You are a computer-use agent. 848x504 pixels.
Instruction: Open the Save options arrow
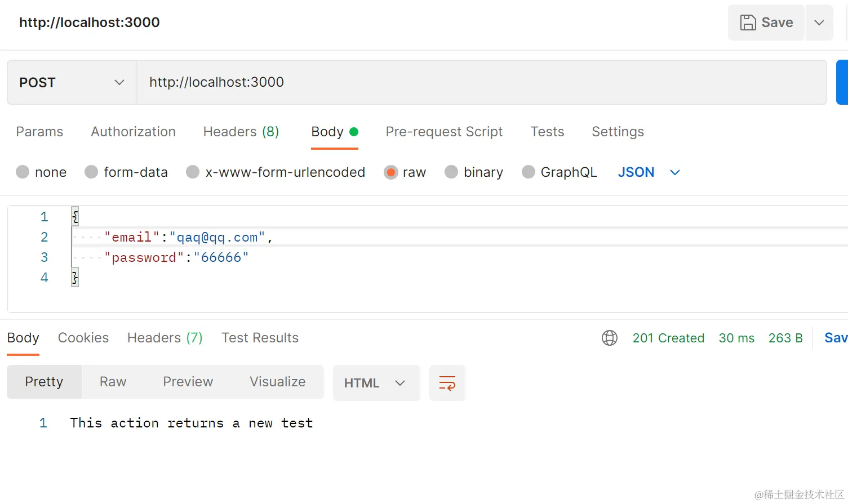tap(819, 23)
